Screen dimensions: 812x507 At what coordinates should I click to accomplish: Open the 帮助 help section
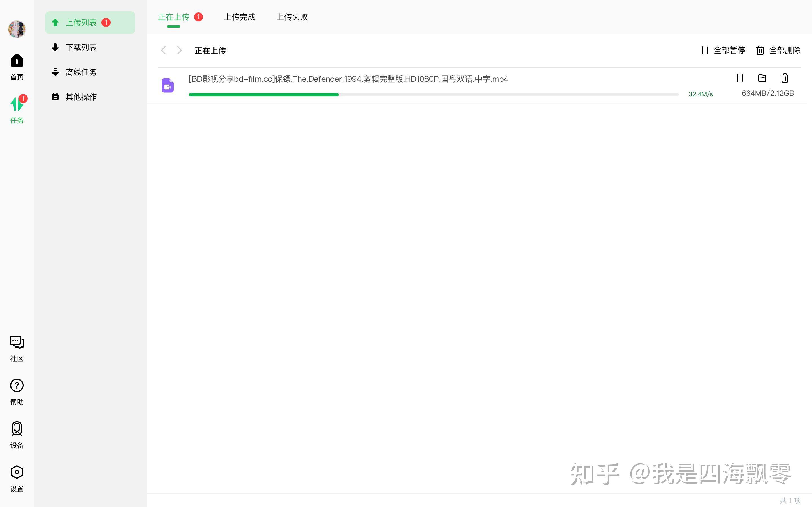(x=16, y=391)
